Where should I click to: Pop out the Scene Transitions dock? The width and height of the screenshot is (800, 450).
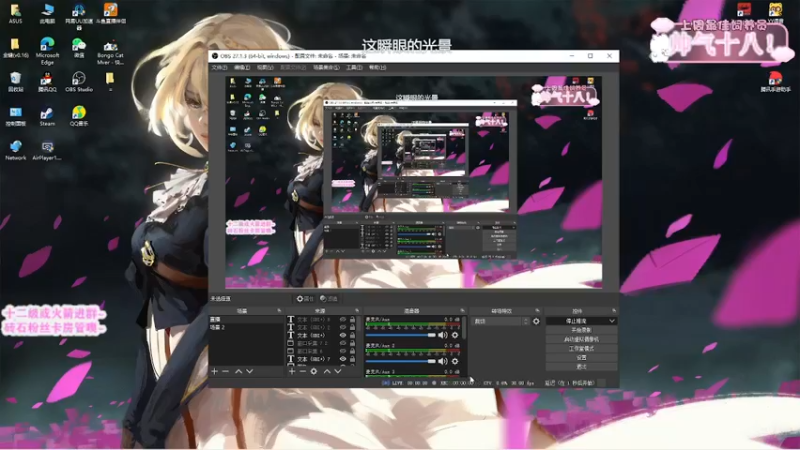tap(537, 311)
